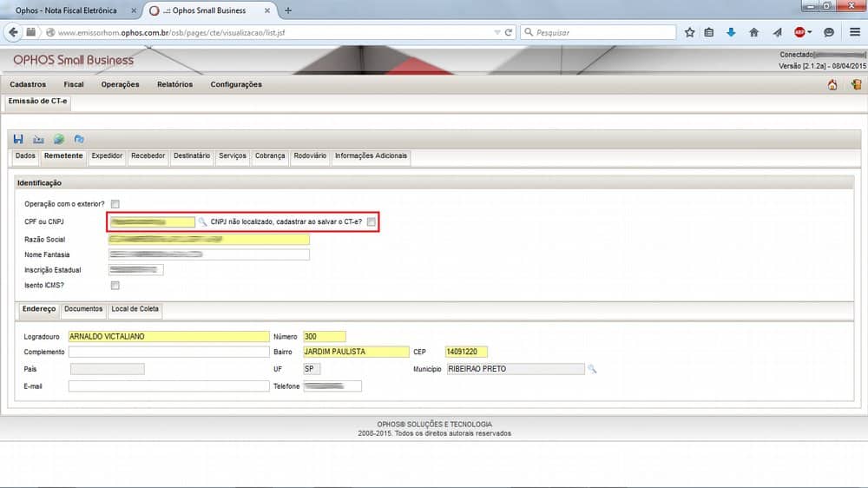Click Complemento input field
The height and width of the screenshot is (488, 868).
(169, 353)
